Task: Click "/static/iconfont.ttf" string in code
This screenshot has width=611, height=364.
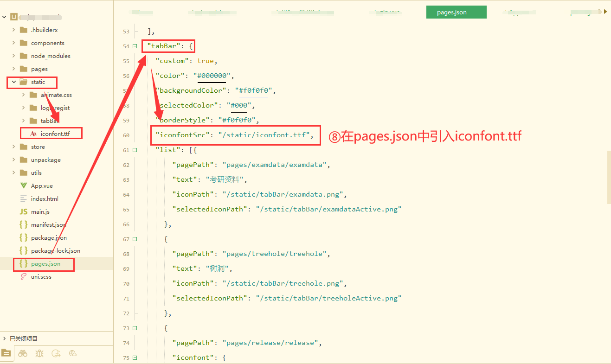Action: point(264,135)
